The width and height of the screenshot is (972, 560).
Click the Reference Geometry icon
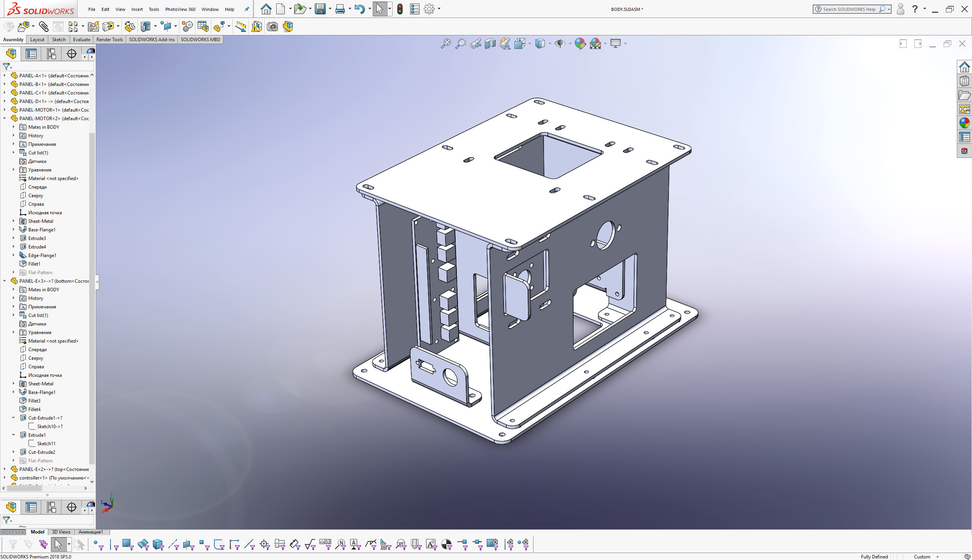click(x=166, y=26)
